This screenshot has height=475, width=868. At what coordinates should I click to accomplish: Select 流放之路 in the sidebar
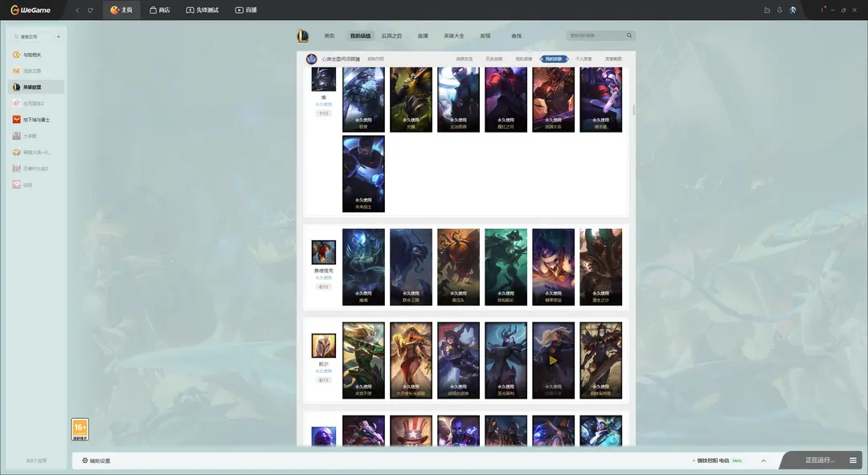point(36,71)
